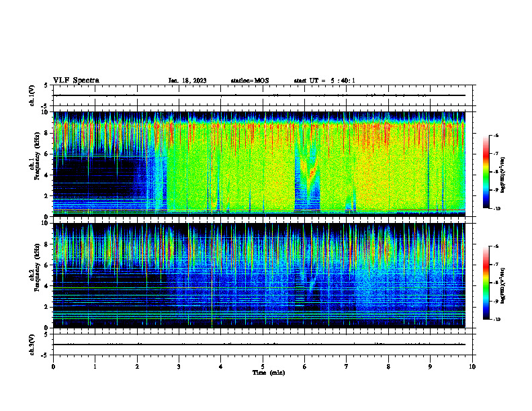Click the 'ch.3(V)' waveform axis label
Viewport: 532px width, 411px height.
[x=32, y=345]
